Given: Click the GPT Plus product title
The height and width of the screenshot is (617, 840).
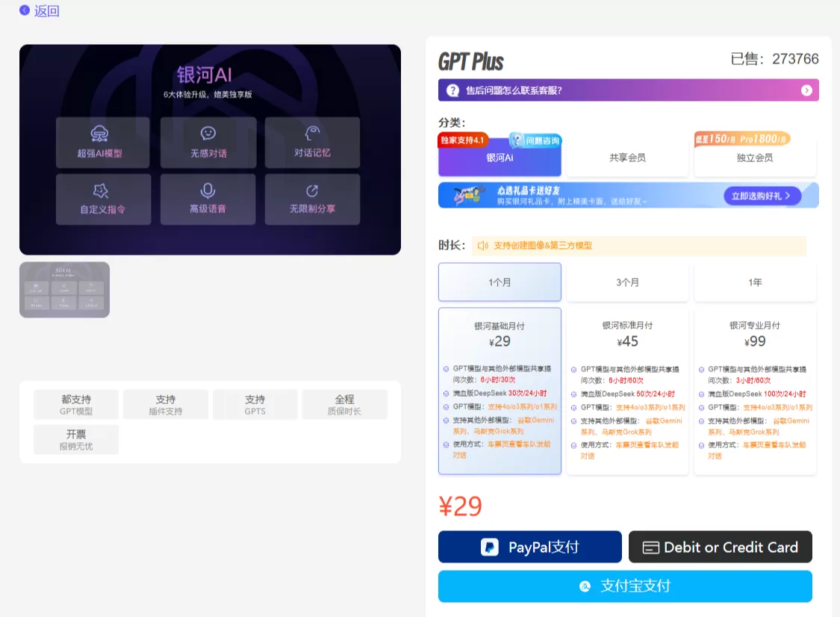Looking at the screenshot, I should (x=471, y=62).
